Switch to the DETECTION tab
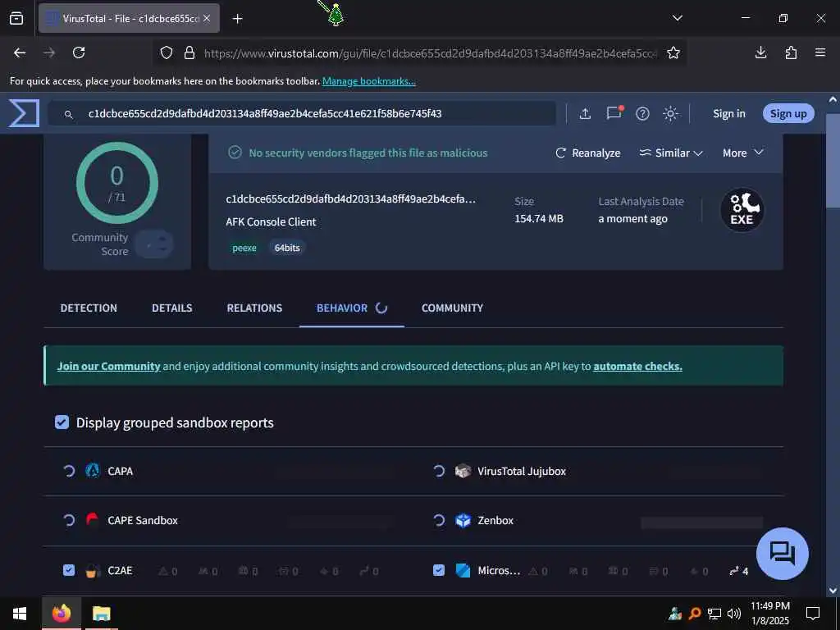Viewport: 840px width, 630px height. click(x=89, y=308)
